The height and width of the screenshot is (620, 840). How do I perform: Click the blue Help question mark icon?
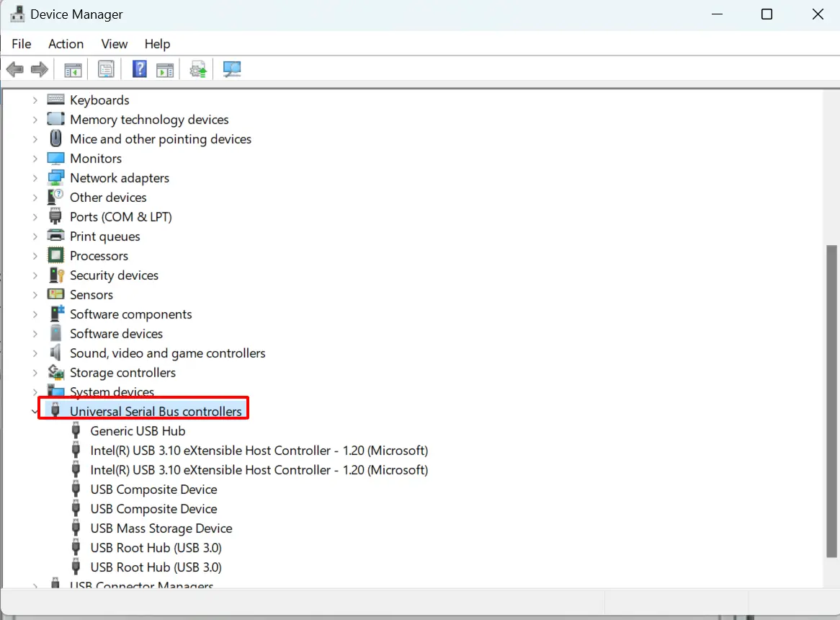click(x=140, y=69)
